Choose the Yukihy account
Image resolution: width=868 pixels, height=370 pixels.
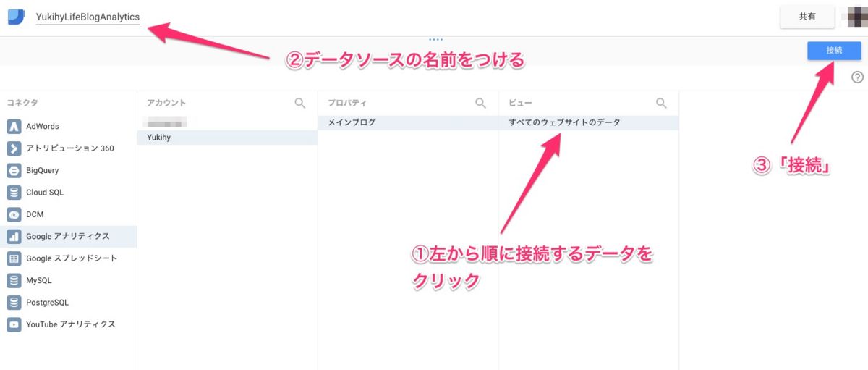pyautogui.click(x=227, y=138)
